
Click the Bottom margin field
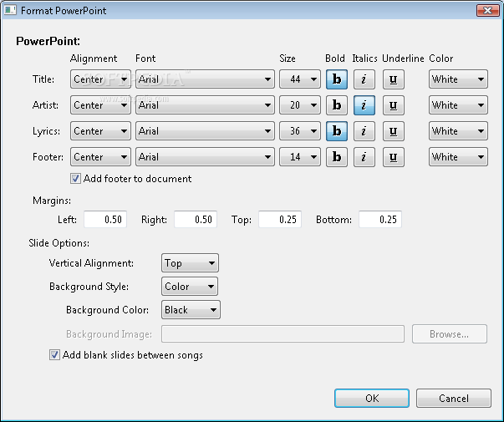[380, 220]
